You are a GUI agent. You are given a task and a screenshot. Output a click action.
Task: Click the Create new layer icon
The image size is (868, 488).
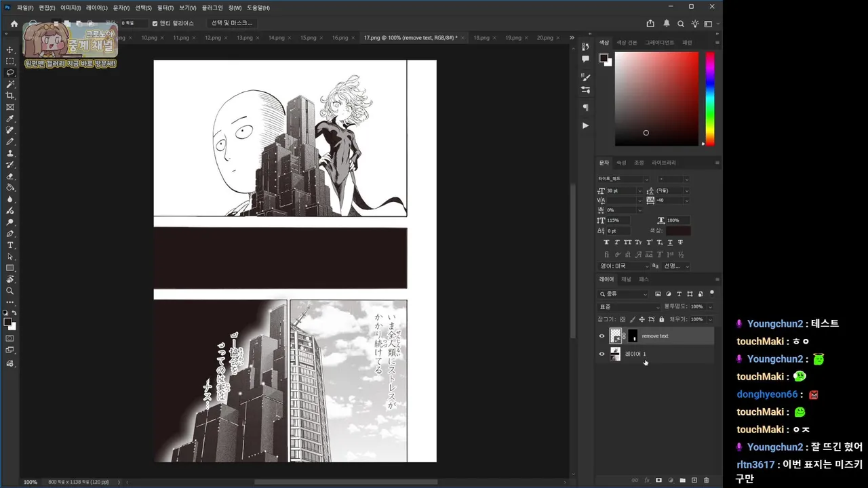694,480
